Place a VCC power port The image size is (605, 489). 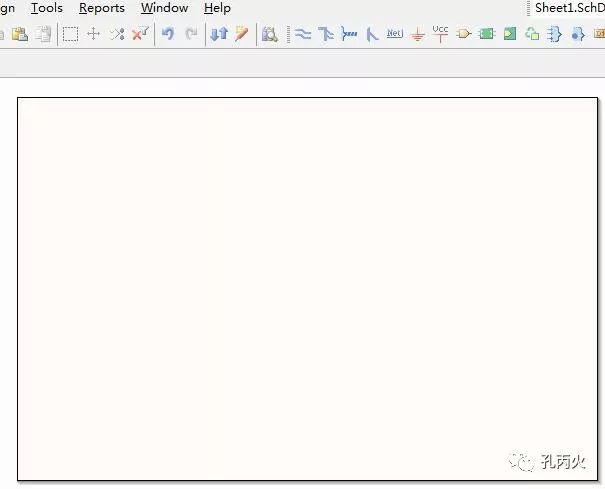click(440, 33)
